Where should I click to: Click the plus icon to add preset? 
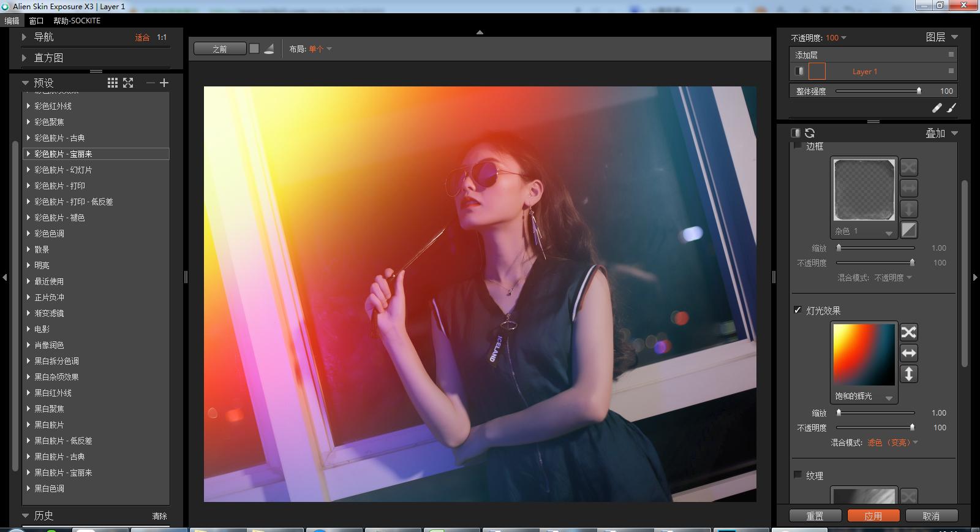pyautogui.click(x=164, y=83)
